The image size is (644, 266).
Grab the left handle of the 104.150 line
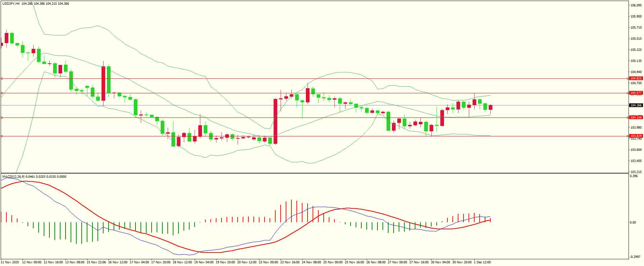coord(2,118)
